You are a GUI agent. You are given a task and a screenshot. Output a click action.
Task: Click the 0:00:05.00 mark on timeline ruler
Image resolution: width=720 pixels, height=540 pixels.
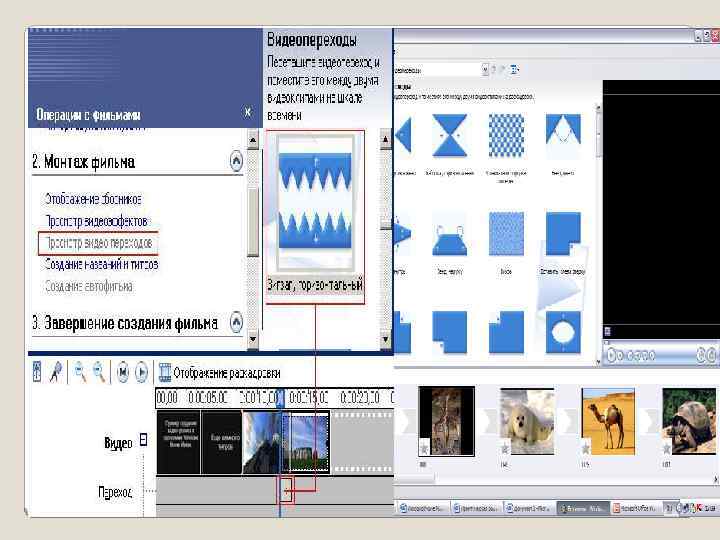(208, 398)
